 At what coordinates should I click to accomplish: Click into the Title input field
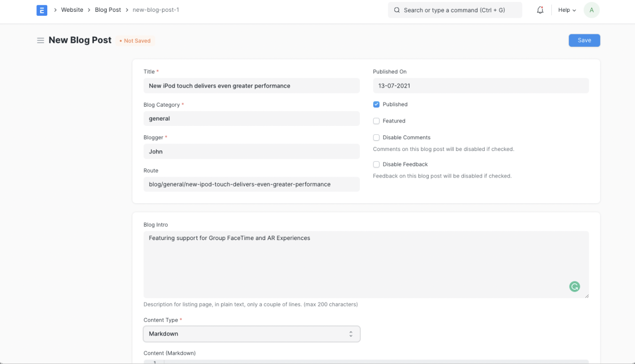tap(252, 86)
